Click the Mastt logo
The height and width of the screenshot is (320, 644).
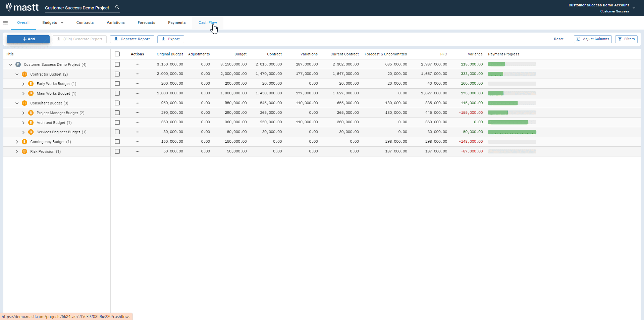click(x=22, y=7)
